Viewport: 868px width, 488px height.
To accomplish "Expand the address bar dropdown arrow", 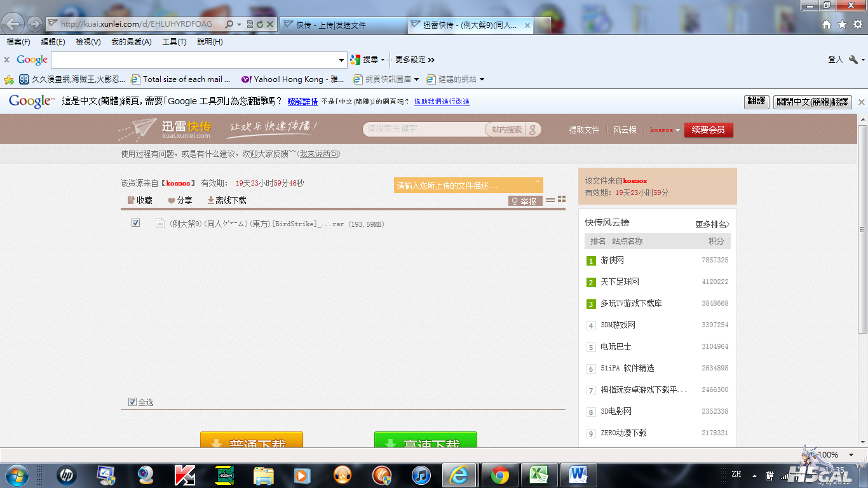I will [x=239, y=24].
